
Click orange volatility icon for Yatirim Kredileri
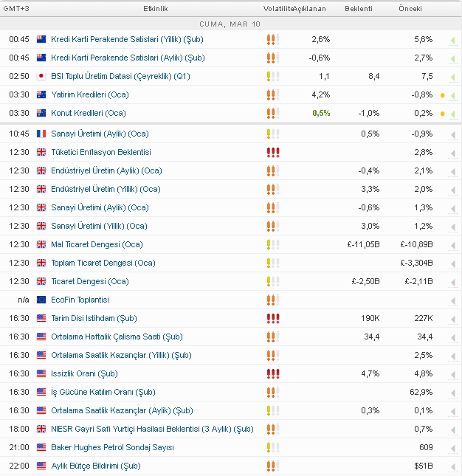(x=272, y=94)
